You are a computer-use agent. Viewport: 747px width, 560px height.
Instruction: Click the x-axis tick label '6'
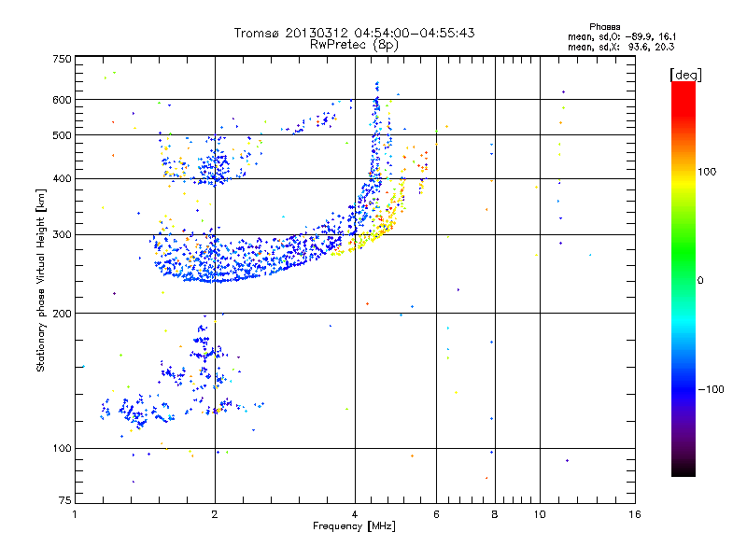pos(436,514)
